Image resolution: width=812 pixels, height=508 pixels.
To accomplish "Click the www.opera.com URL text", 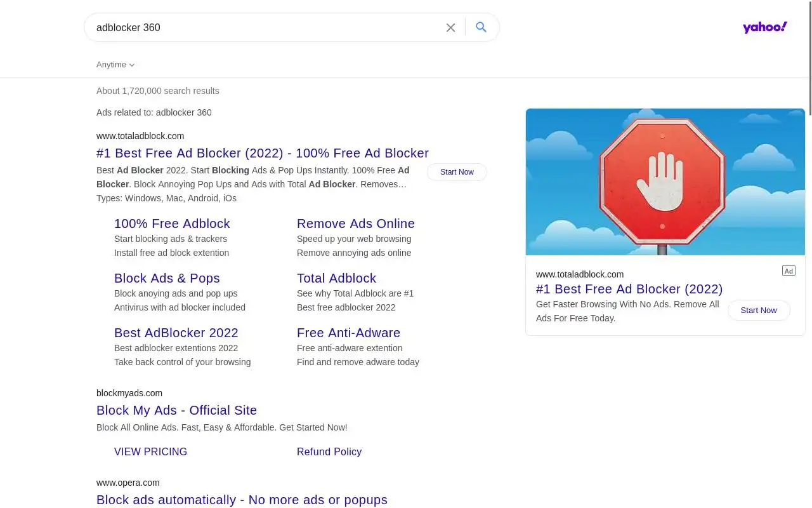I will tap(128, 483).
